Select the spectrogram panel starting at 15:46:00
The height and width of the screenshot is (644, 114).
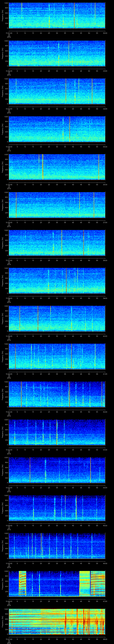[57, 584]
